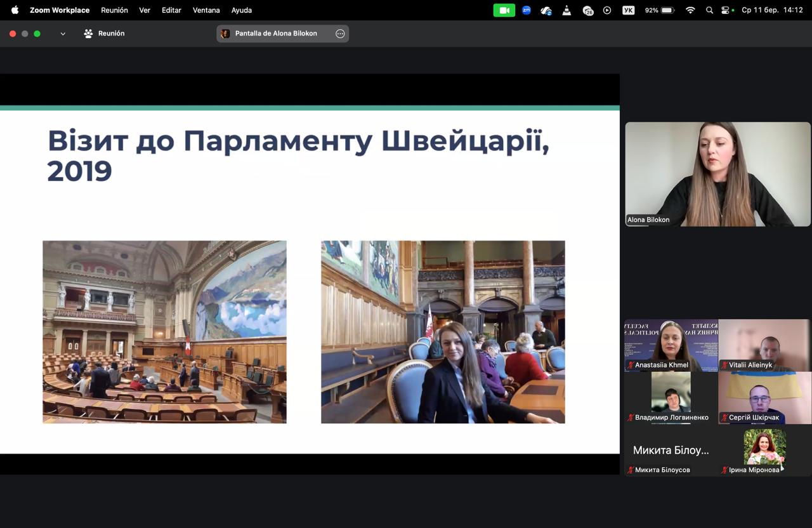Click the battery 92% indicator
This screenshot has width=812, height=528.
(x=660, y=10)
